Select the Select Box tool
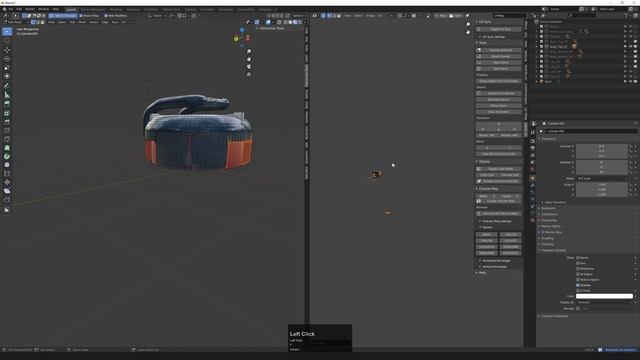 tap(7, 31)
